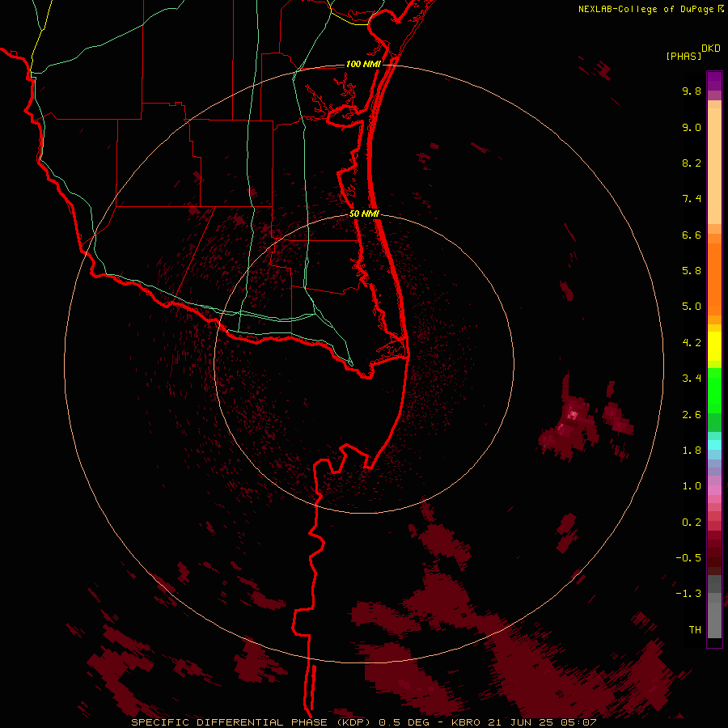Click the 50 NMI range ring label

(x=364, y=214)
